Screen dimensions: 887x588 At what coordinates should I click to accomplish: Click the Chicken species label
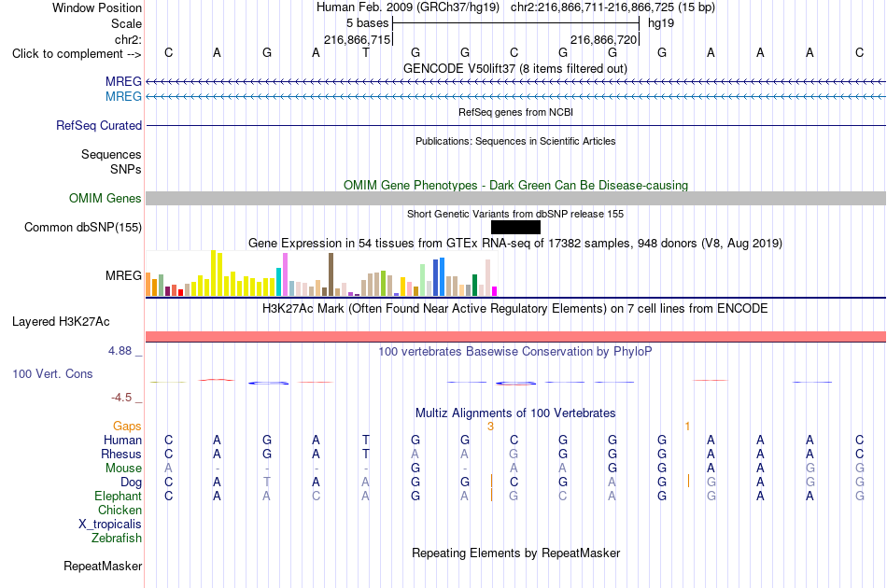click(x=120, y=510)
